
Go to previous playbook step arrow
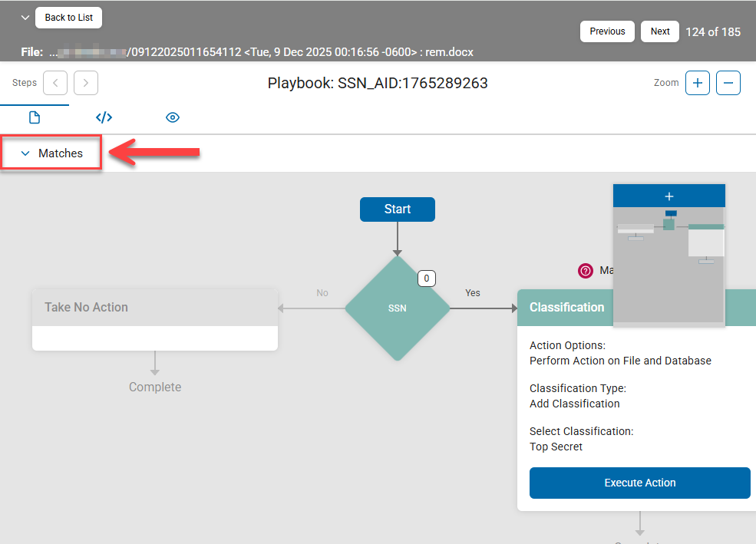point(55,83)
